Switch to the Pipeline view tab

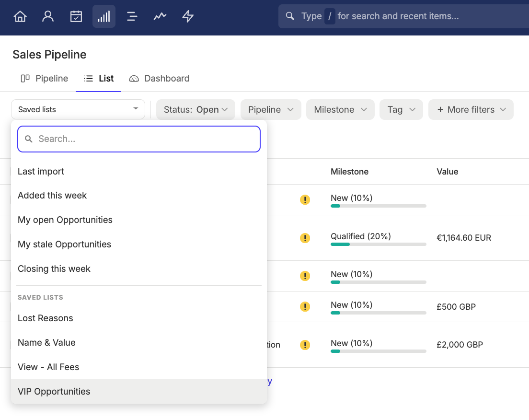44,78
